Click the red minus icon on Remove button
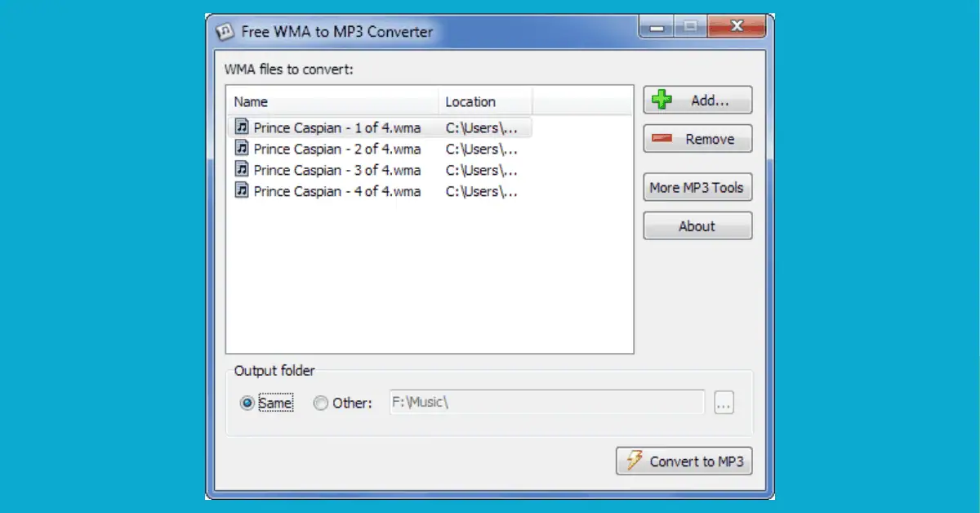The width and height of the screenshot is (980, 513). coord(662,138)
